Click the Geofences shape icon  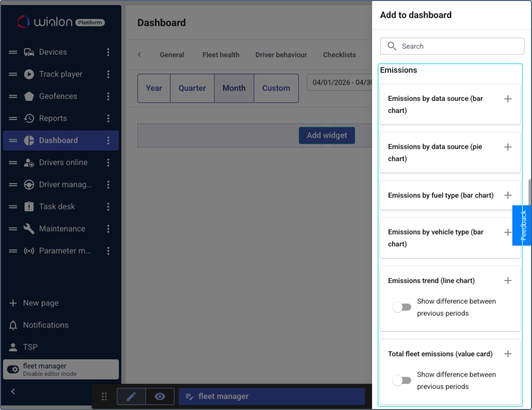29,96
